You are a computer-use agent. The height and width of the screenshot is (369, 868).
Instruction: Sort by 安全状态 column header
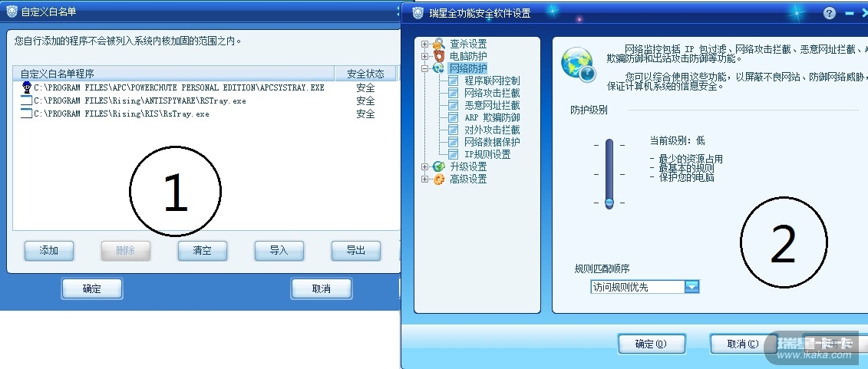point(365,74)
